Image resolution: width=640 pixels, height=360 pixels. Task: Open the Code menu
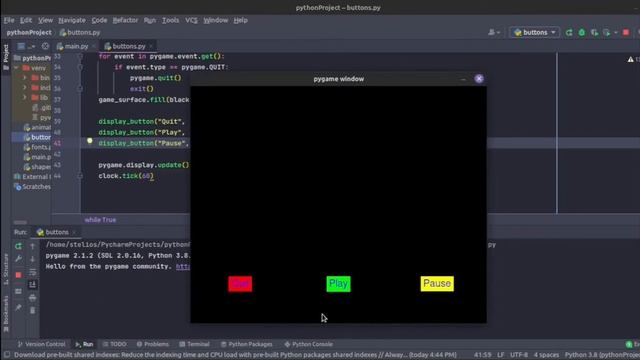pyautogui.click(x=99, y=20)
